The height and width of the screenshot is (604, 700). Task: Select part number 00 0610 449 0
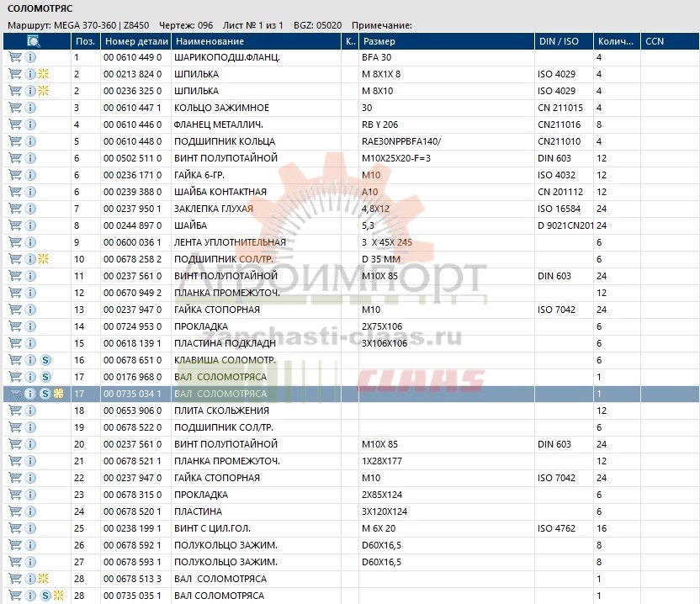(133, 57)
